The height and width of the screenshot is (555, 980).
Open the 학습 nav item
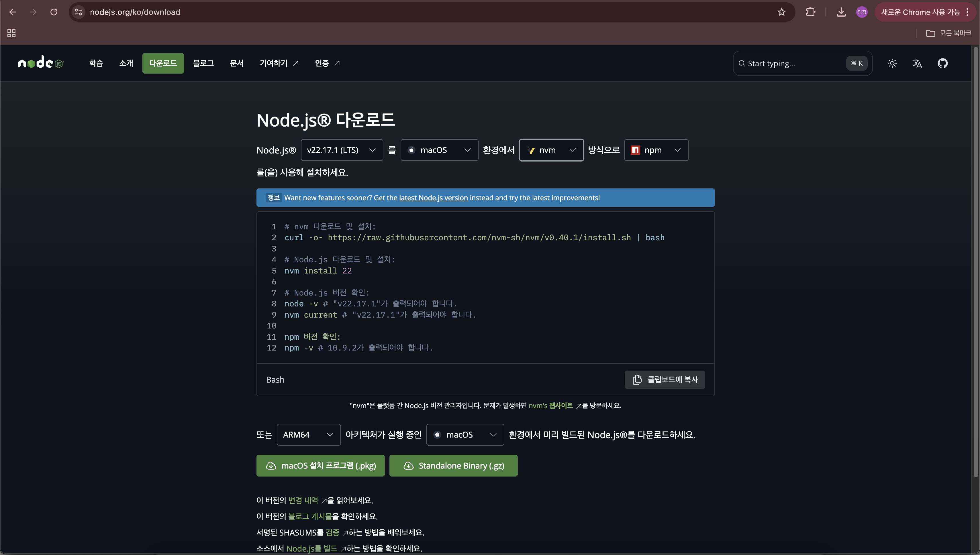click(96, 63)
